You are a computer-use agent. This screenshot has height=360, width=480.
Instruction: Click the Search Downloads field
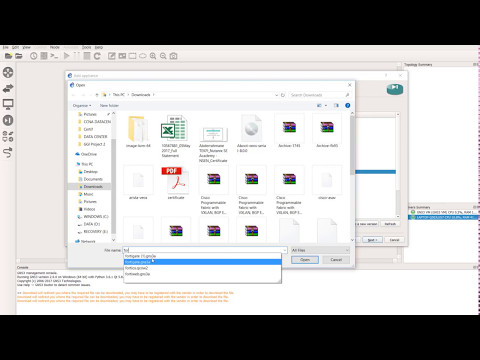(x=319, y=95)
